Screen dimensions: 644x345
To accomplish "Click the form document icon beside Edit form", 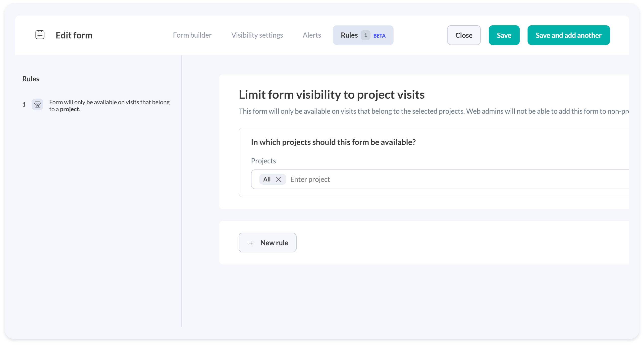I will [x=40, y=35].
